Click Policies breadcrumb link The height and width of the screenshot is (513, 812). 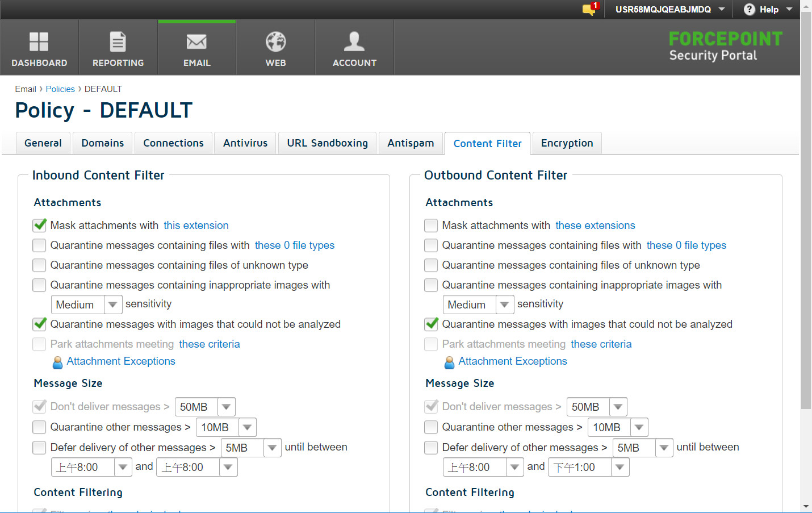point(60,89)
